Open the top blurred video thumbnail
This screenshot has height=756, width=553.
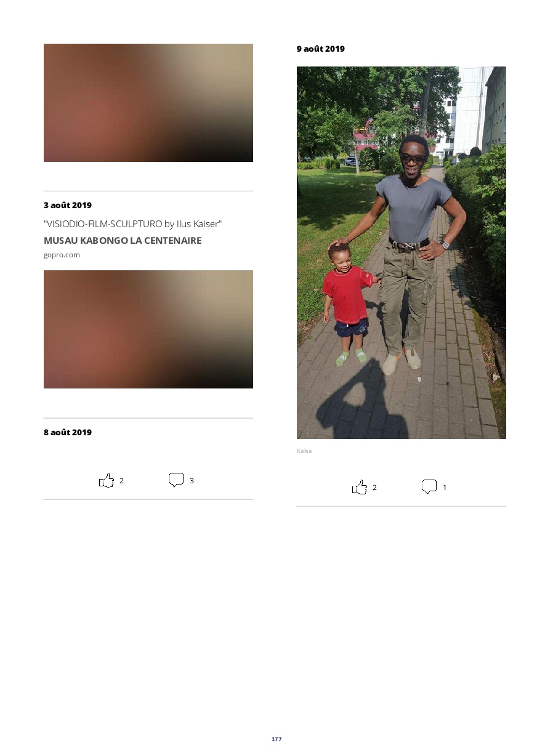click(x=148, y=103)
